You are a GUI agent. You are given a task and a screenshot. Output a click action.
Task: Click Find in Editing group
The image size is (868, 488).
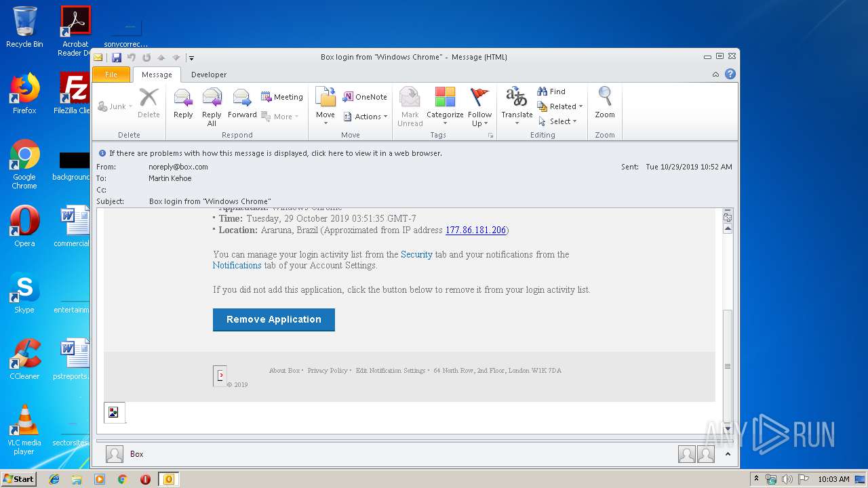tap(551, 91)
